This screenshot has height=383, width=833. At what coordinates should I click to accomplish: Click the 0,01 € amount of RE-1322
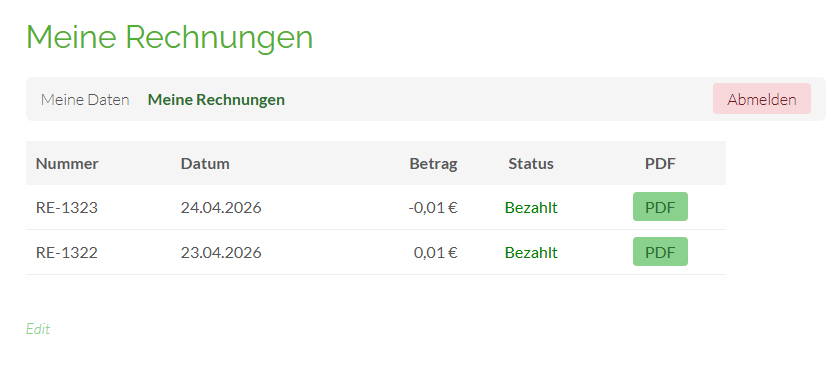pos(436,252)
